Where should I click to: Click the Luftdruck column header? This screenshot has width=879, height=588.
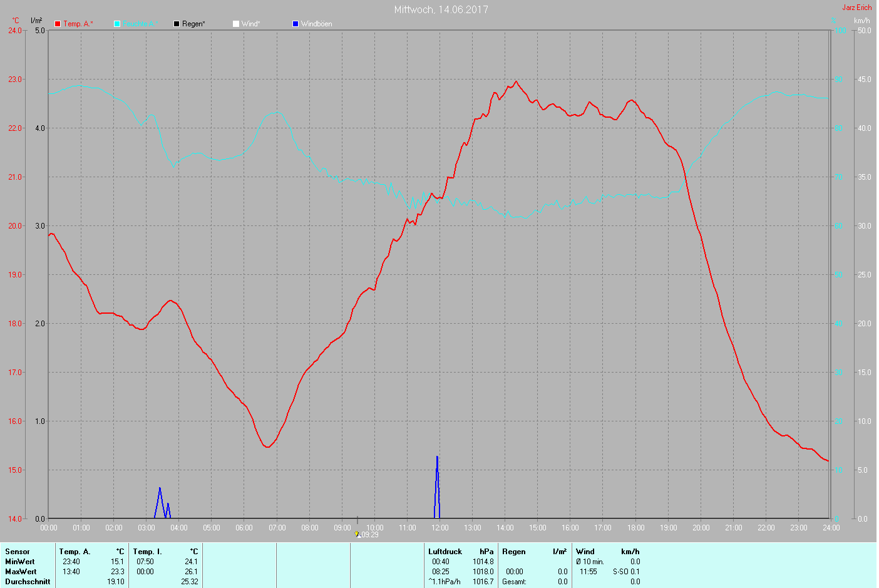[x=445, y=552]
